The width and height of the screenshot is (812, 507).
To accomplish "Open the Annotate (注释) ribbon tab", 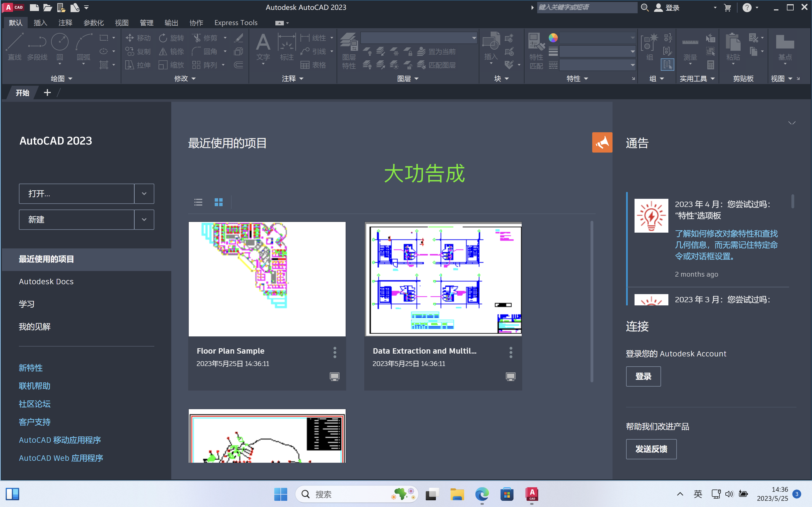I will (65, 23).
